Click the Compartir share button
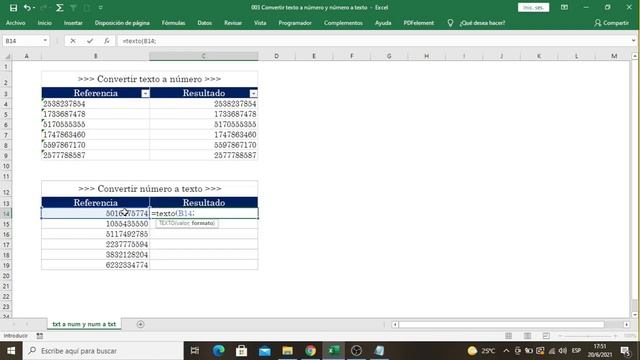The image size is (640, 360). (611, 23)
